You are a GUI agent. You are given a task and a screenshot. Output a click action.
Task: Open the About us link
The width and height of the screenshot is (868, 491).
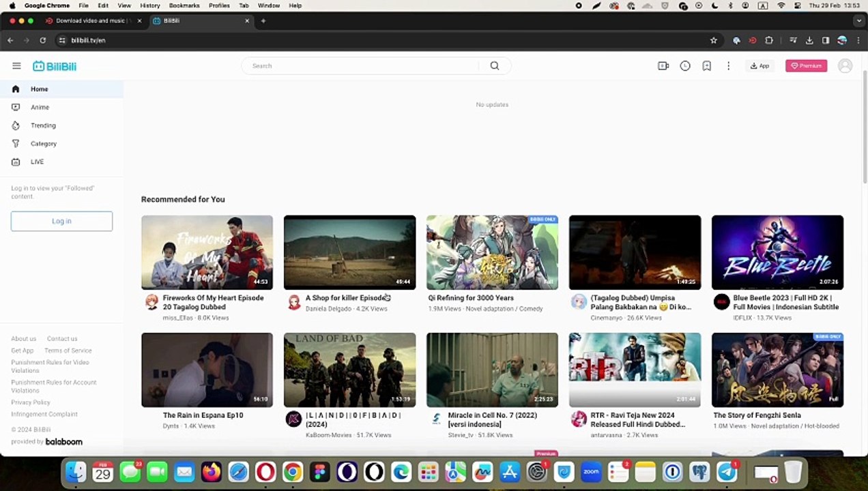[x=23, y=339]
